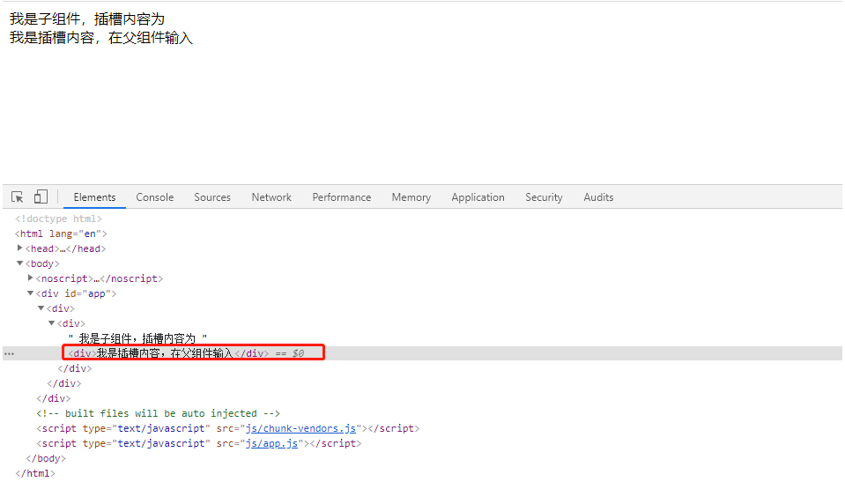The width and height of the screenshot is (845, 504).
Task: Open the Sources tab
Action: click(212, 197)
